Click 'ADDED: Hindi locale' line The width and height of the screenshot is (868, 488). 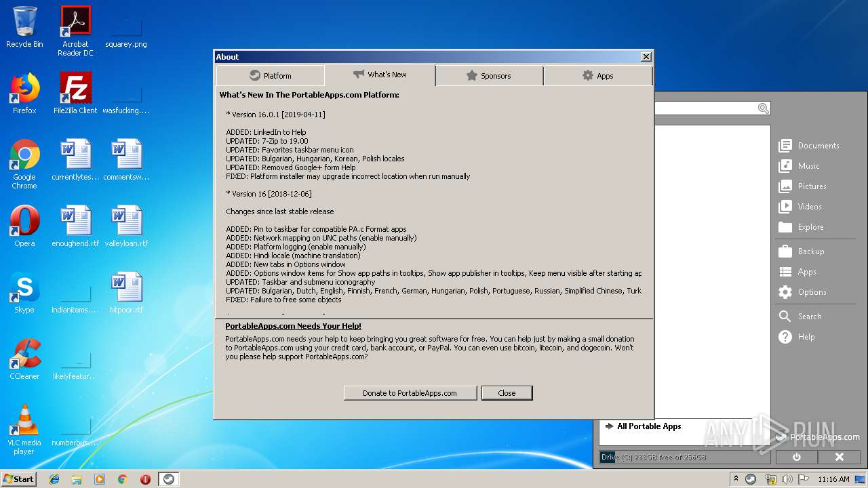[293, 256]
